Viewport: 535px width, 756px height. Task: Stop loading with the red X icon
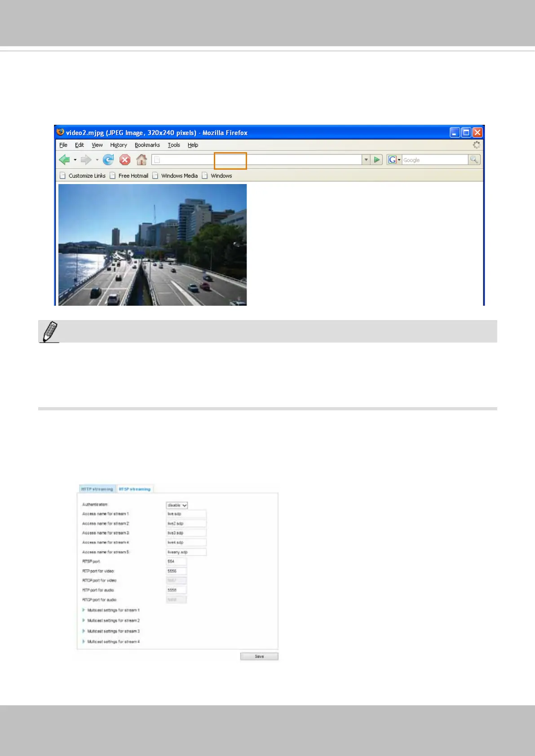pyautogui.click(x=125, y=159)
